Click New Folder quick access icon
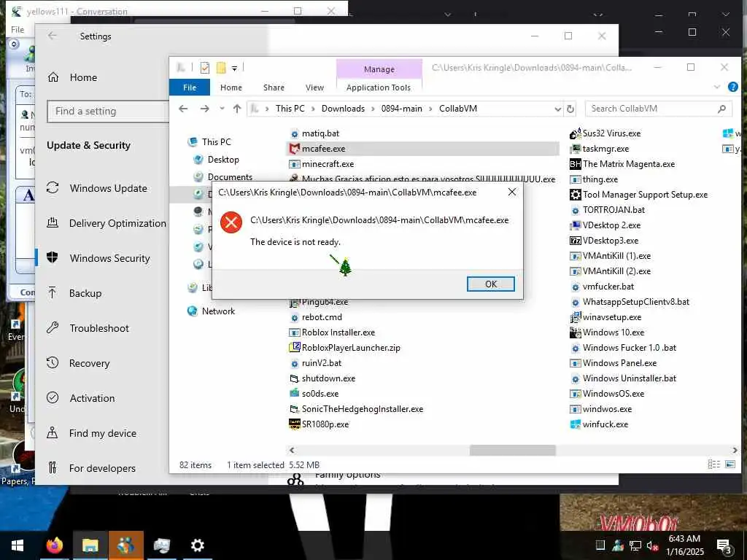 coord(221,68)
